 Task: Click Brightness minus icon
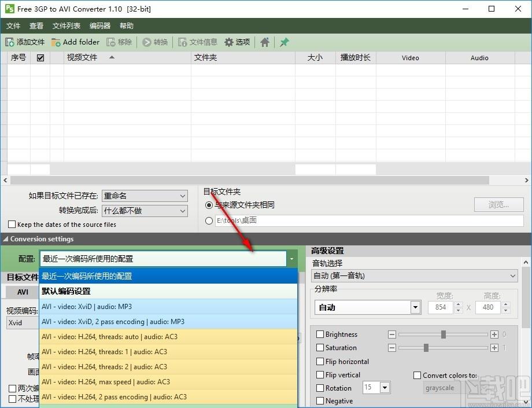click(392, 335)
